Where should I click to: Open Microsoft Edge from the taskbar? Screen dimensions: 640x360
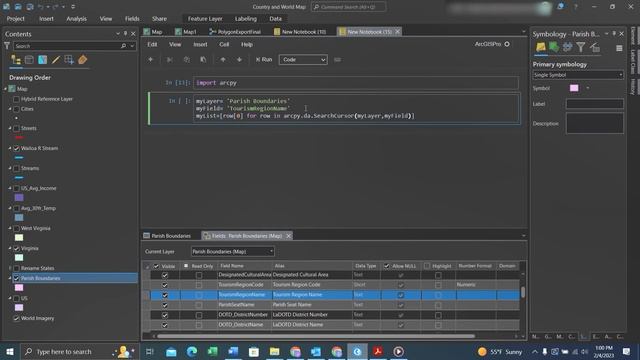coord(192,351)
